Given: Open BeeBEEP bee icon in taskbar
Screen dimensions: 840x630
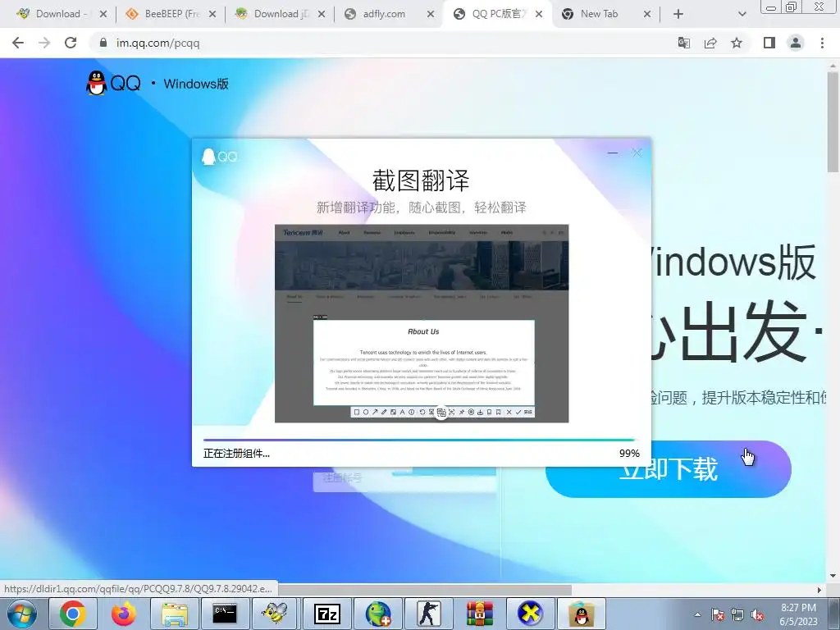Looking at the screenshot, I should (x=276, y=614).
